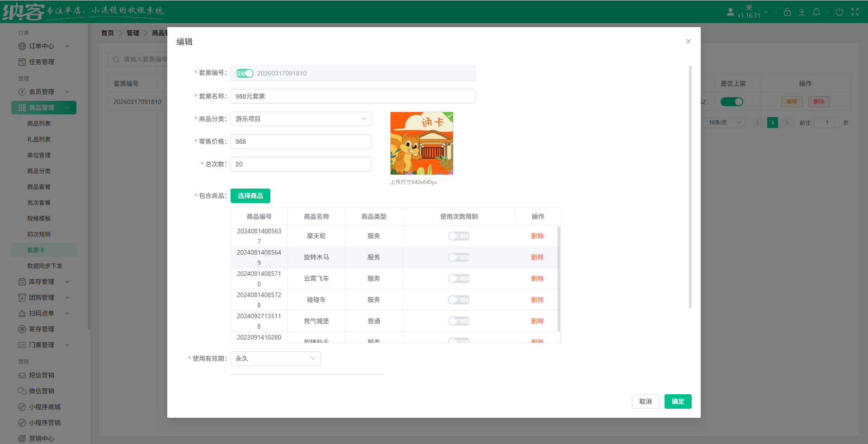Select the 扫码点单 scan-order icon

22,313
